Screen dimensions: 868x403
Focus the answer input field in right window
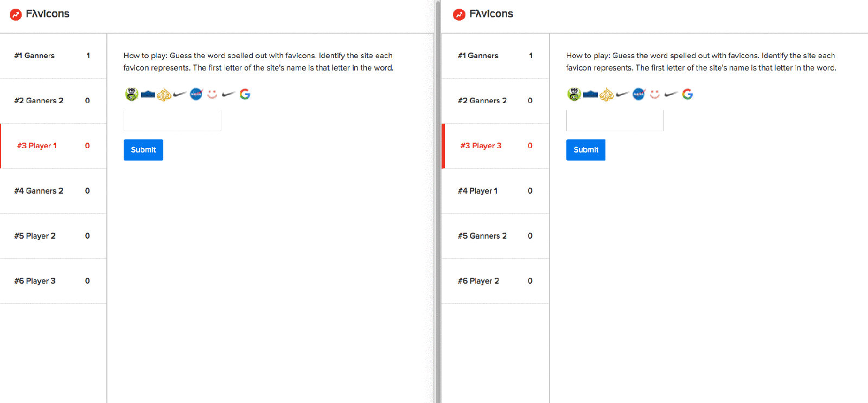click(615, 120)
